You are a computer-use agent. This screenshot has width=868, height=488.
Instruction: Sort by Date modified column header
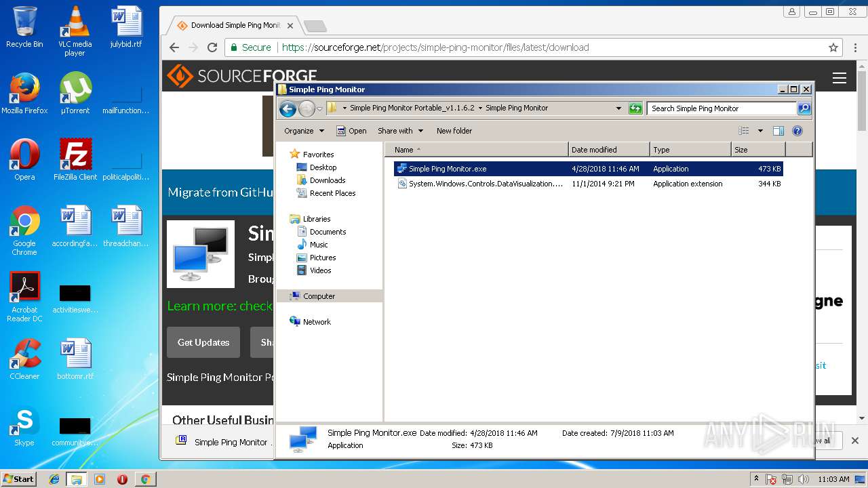click(x=608, y=150)
